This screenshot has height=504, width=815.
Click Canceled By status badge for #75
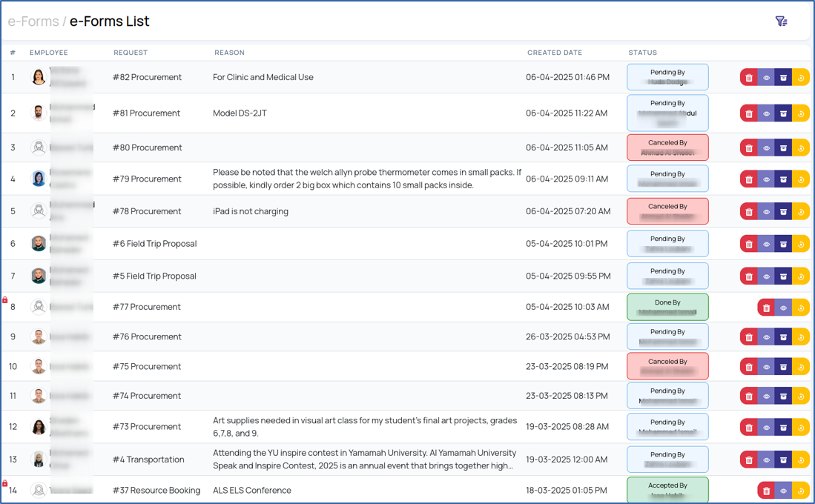[667, 366]
